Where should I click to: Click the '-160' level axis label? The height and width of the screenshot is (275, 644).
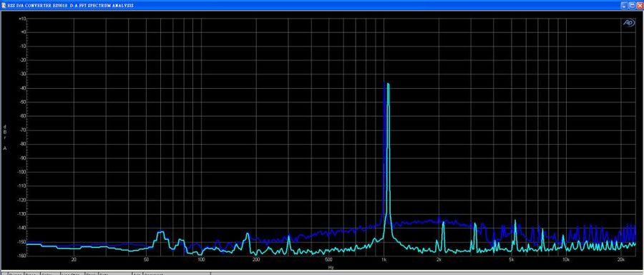coord(22,256)
